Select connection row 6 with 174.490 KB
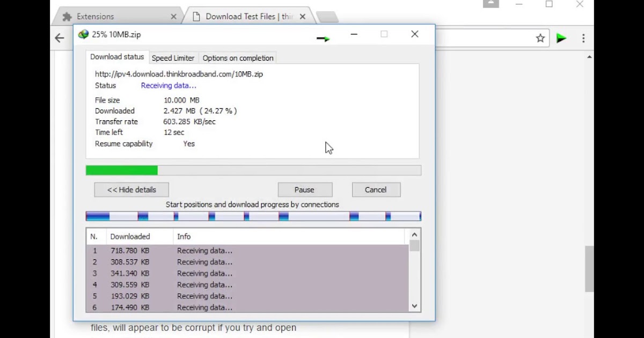 (x=247, y=307)
